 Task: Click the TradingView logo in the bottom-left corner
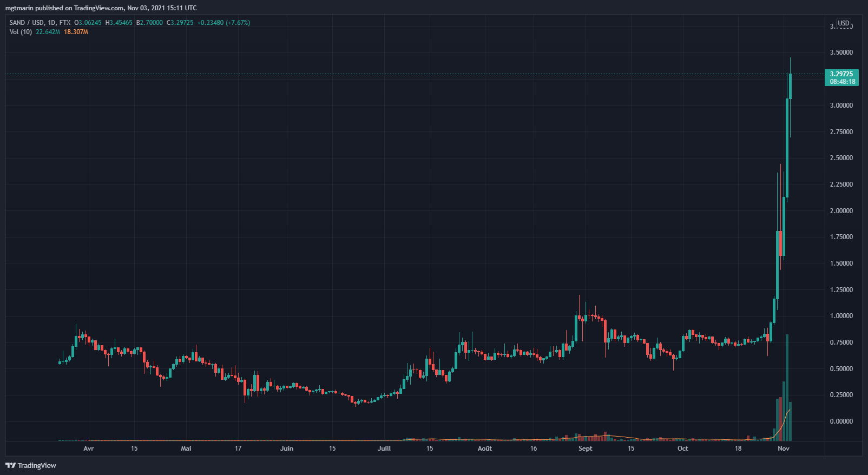tap(31, 465)
